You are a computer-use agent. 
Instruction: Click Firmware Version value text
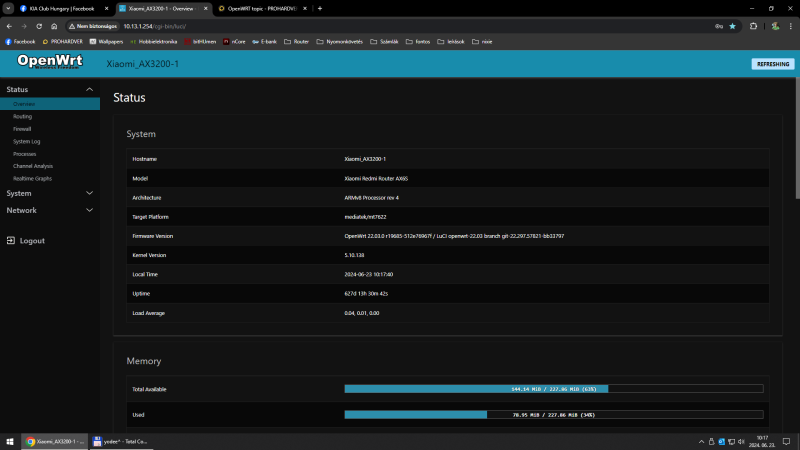pyautogui.click(x=454, y=236)
